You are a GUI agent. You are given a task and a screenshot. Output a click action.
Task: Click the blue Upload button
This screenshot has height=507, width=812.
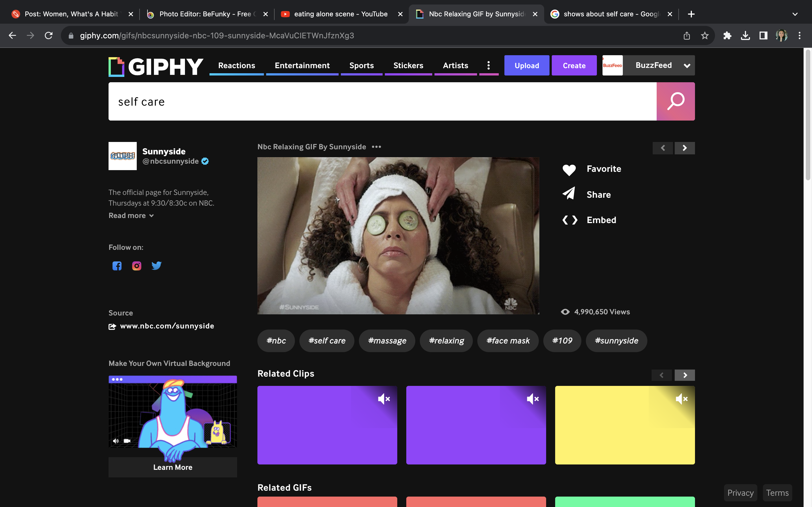526,65
